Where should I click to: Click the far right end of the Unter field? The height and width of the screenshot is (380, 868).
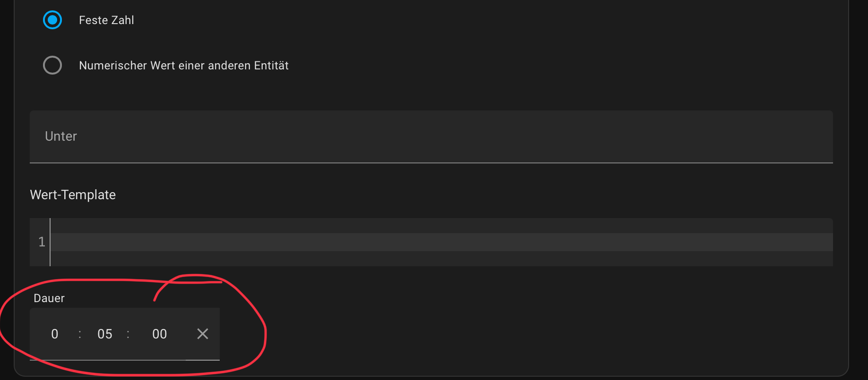tap(817, 137)
